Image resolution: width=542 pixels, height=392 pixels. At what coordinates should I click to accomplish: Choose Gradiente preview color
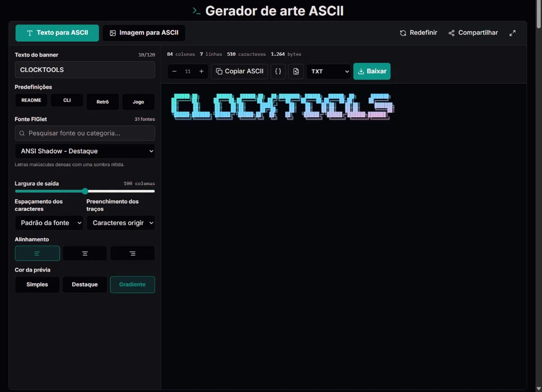[x=132, y=285]
